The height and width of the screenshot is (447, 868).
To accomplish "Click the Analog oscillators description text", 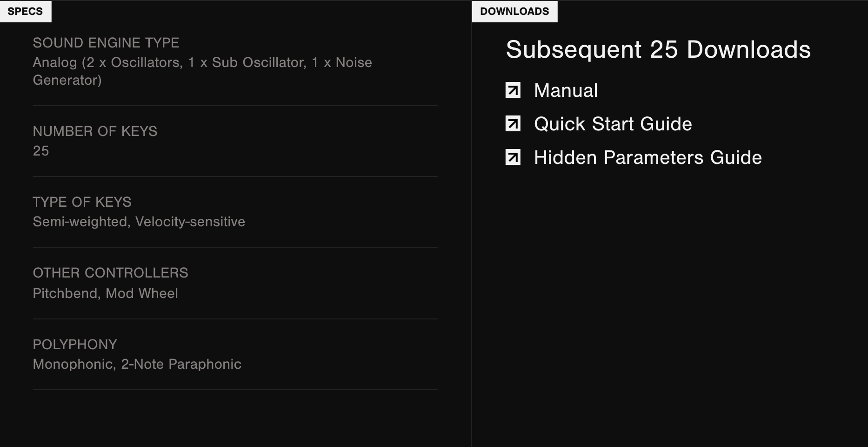I will [202, 71].
